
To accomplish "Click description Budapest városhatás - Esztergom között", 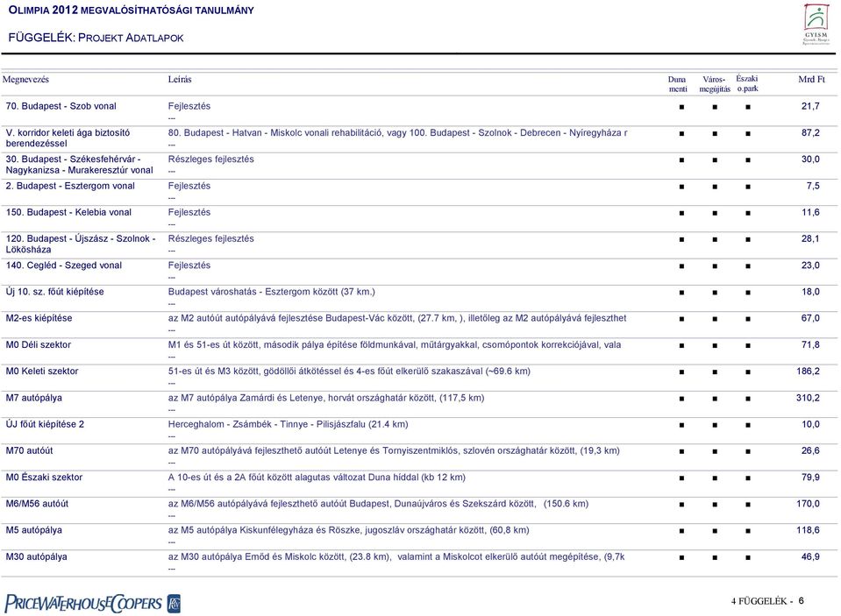I will pos(271,292).
